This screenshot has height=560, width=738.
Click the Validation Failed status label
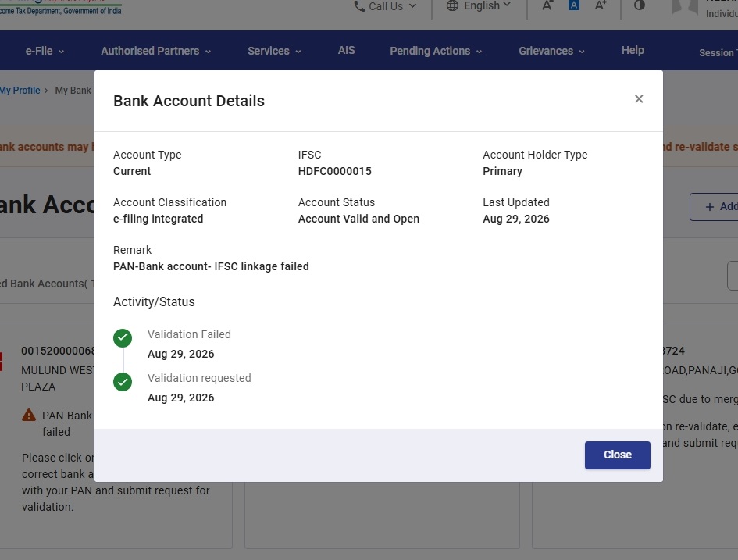[189, 334]
